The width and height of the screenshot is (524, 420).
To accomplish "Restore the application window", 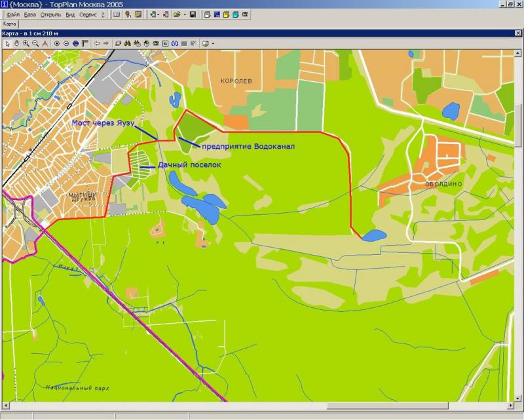I will coord(510,5).
